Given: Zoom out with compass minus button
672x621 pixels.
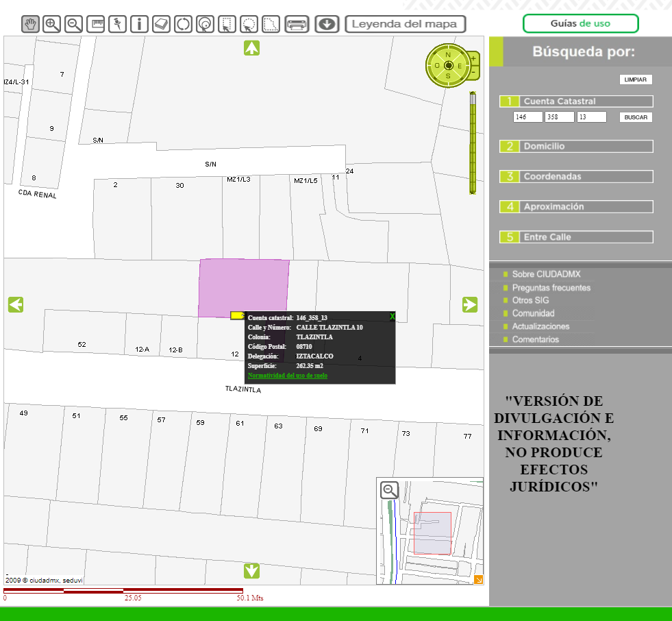Looking at the screenshot, I should 474,72.
